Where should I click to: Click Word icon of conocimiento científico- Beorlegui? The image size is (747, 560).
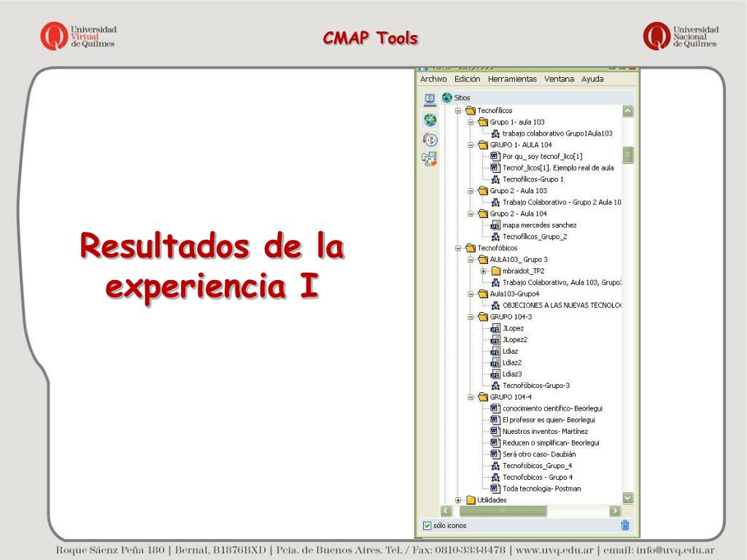coord(495,408)
